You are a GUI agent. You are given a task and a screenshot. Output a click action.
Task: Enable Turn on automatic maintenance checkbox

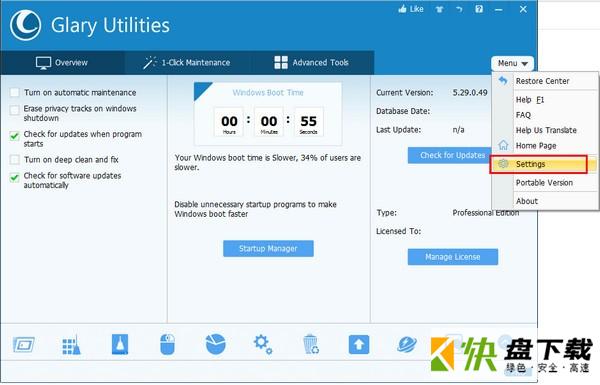pos(15,92)
